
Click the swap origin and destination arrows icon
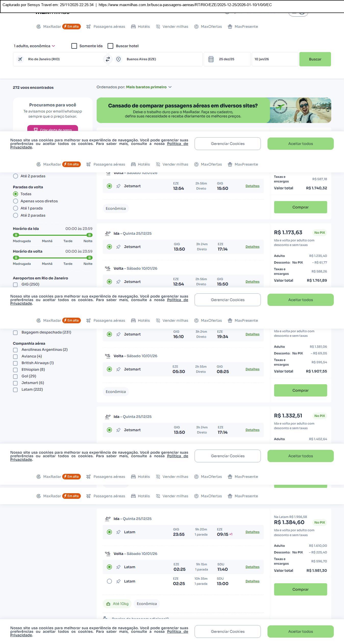pos(108,59)
